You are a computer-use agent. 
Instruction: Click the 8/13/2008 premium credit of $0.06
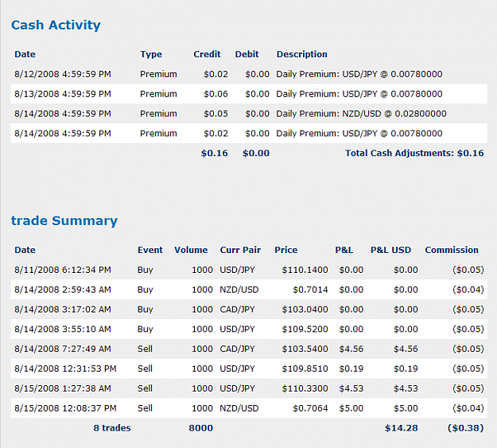[x=215, y=94]
